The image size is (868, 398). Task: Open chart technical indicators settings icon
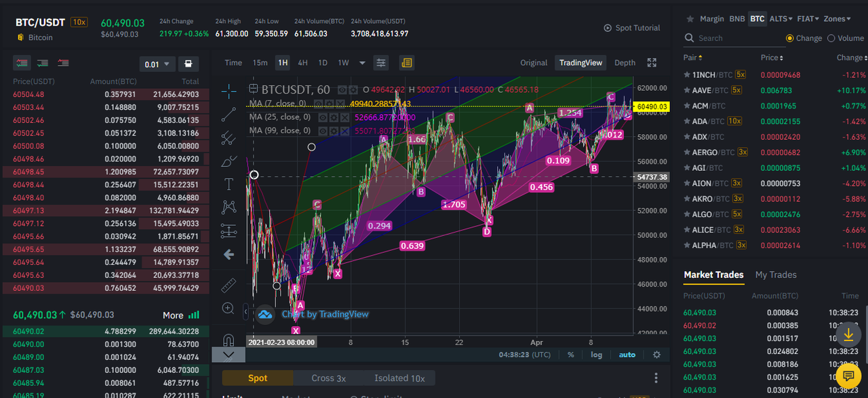click(x=381, y=63)
